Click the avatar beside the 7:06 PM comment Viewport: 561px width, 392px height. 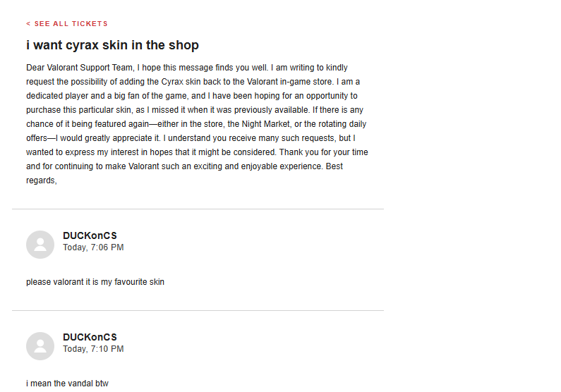tap(40, 245)
